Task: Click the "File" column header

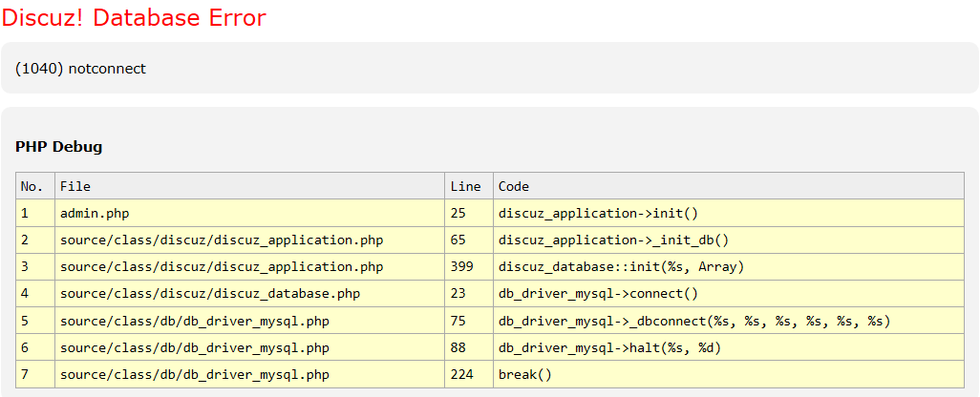Action: click(75, 186)
